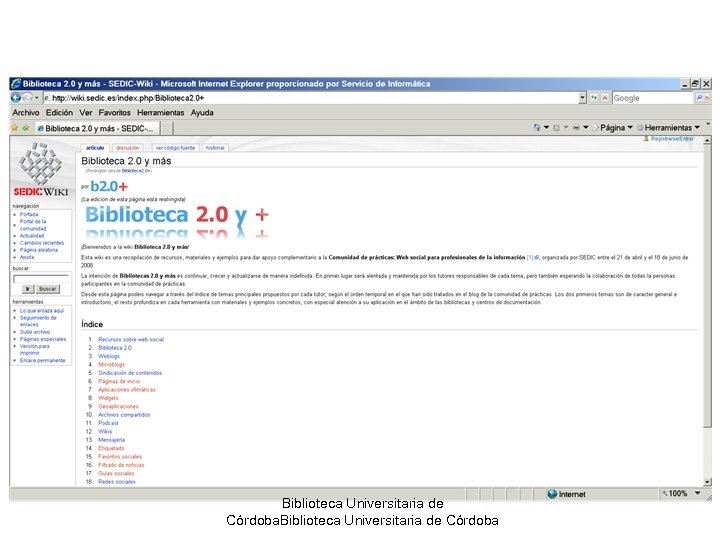Click into the Google search box
The width and height of the screenshot is (720, 540).
point(652,98)
